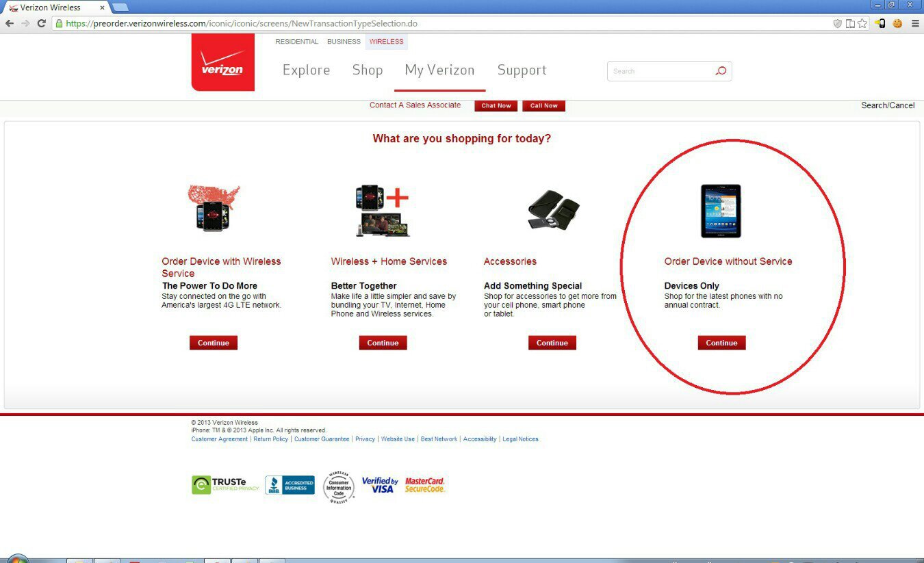
Task: Click the Verified by VISA logo
Action: click(x=380, y=485)
